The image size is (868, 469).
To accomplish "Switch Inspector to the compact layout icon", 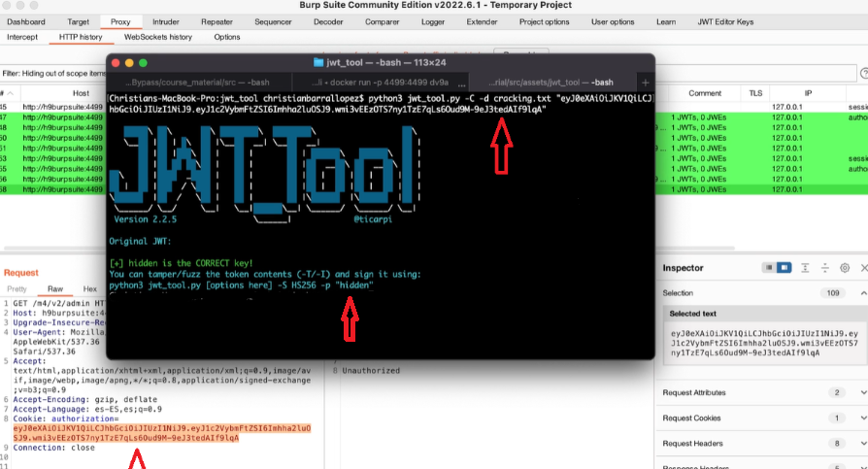I will click(769, 268).
